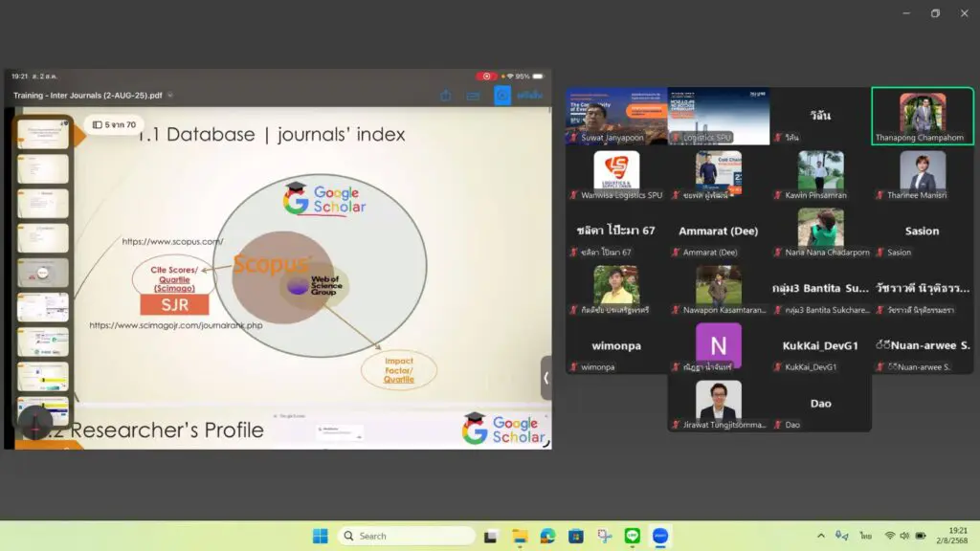
Task: Select the third slide thumbnail
Action: point(42,204)
